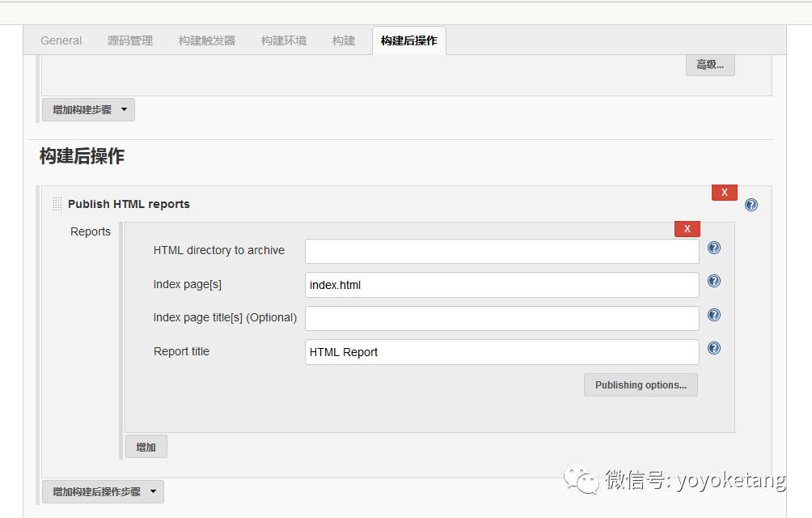
Task: Expand the 增加构建步骤 dropdown
Action: click(x=88, y=110)
